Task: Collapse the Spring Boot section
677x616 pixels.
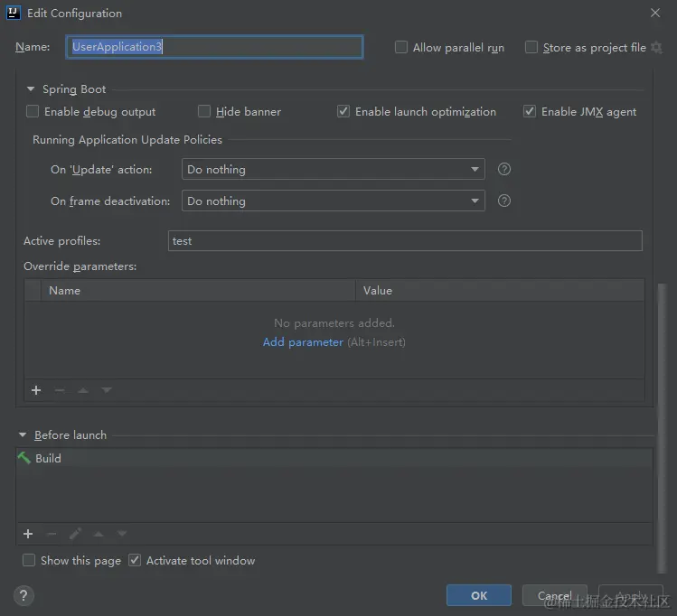Action: click(x=31, y=89)
